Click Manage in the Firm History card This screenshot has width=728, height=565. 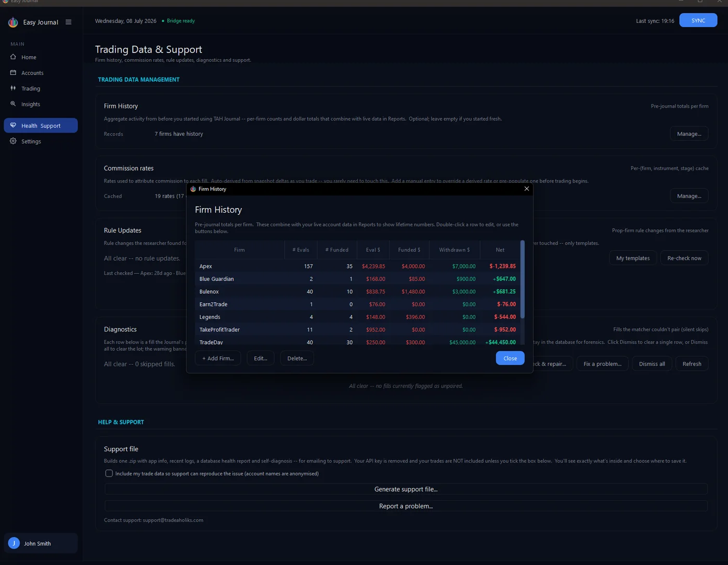[689, 134]
